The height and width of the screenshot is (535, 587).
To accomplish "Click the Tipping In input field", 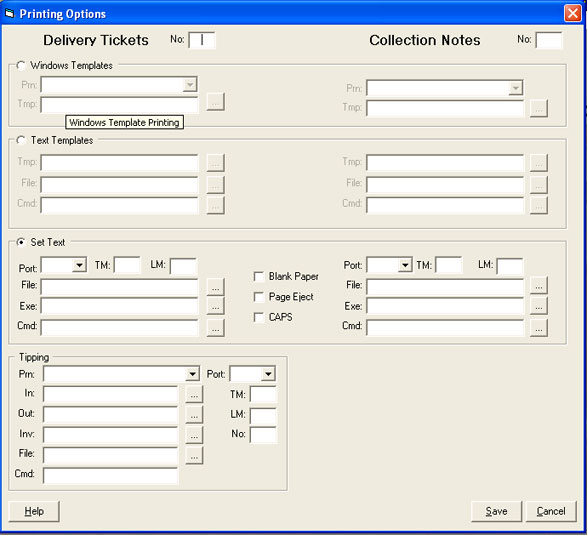I will coord(110,394).
